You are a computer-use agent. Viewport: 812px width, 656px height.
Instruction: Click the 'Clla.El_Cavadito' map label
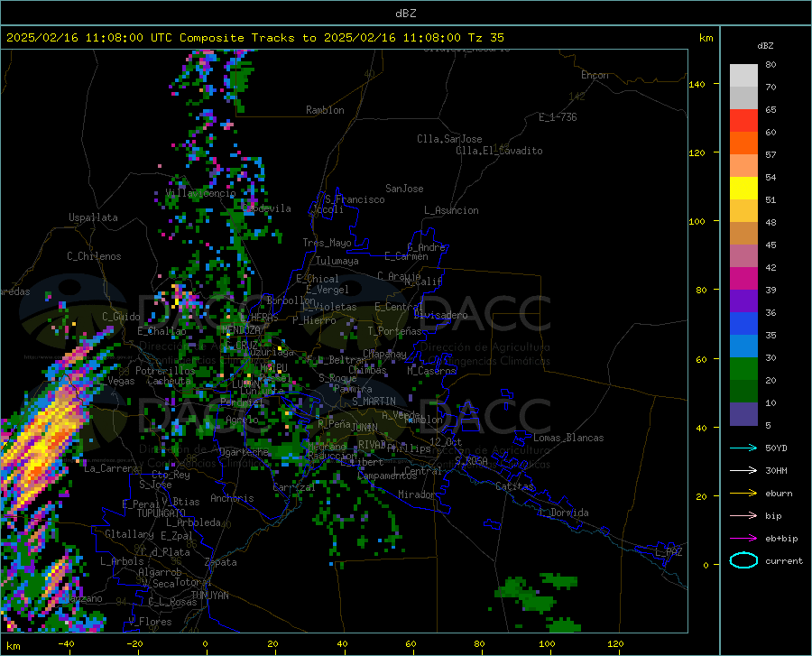[x=499, y=151]
